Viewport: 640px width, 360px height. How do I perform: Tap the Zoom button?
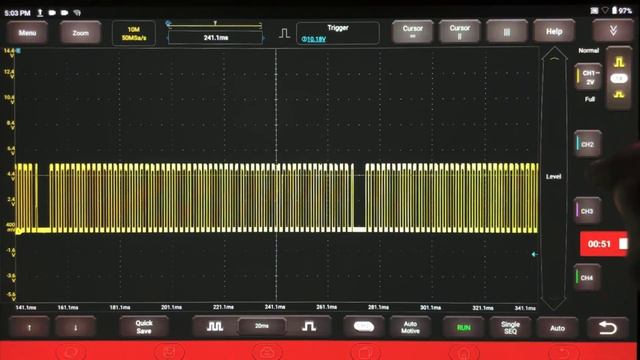tap(80, 33)
